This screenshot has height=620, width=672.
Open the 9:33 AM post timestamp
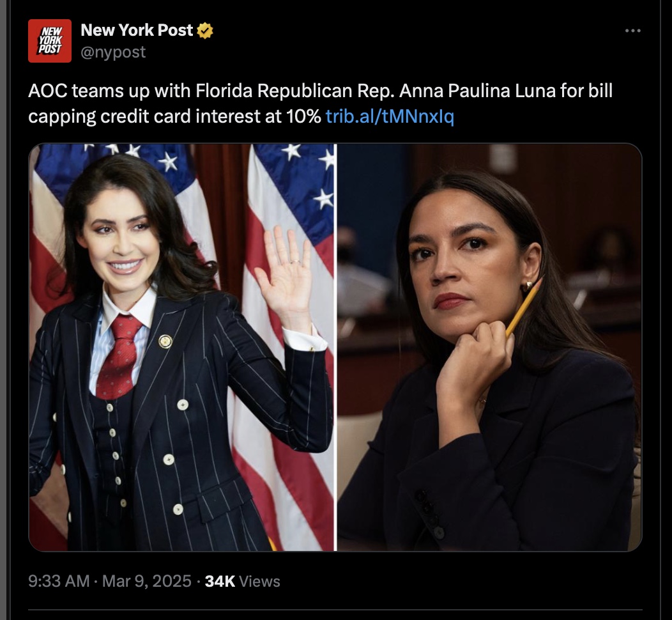pyautogui.click(x=59, y=582)
